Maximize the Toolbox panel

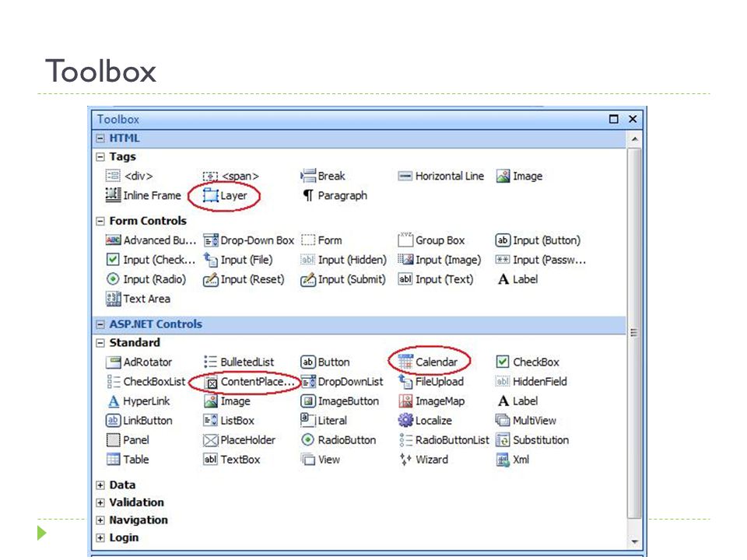tap(614, 119)
